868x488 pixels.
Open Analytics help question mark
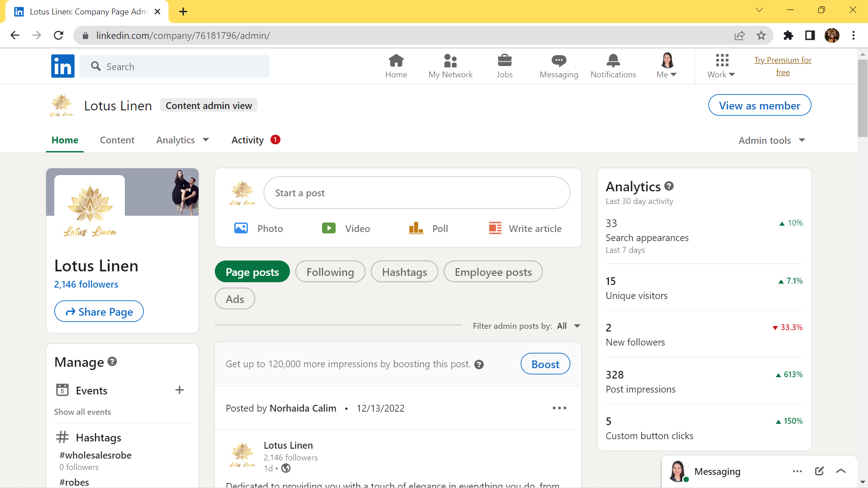[x=669, y=186]
